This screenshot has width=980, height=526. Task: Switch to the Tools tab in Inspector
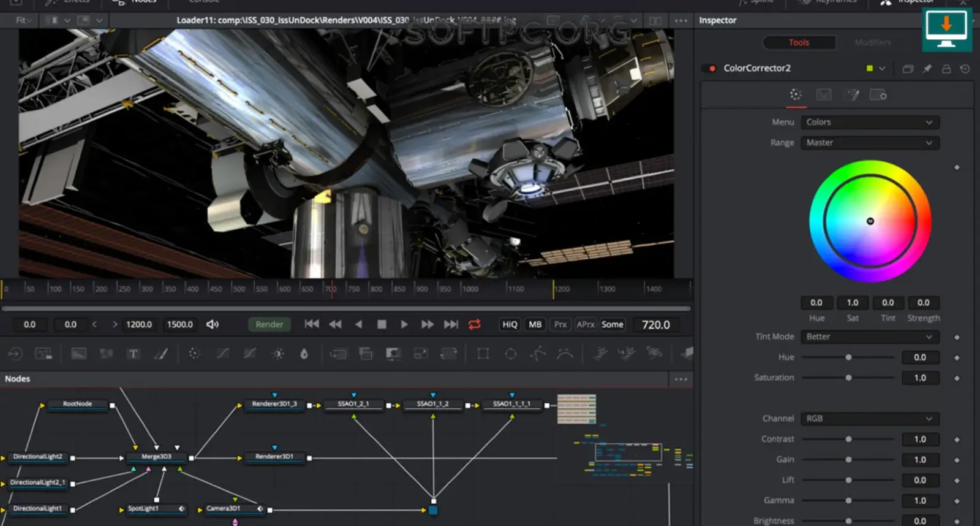(x=799, y=42)
